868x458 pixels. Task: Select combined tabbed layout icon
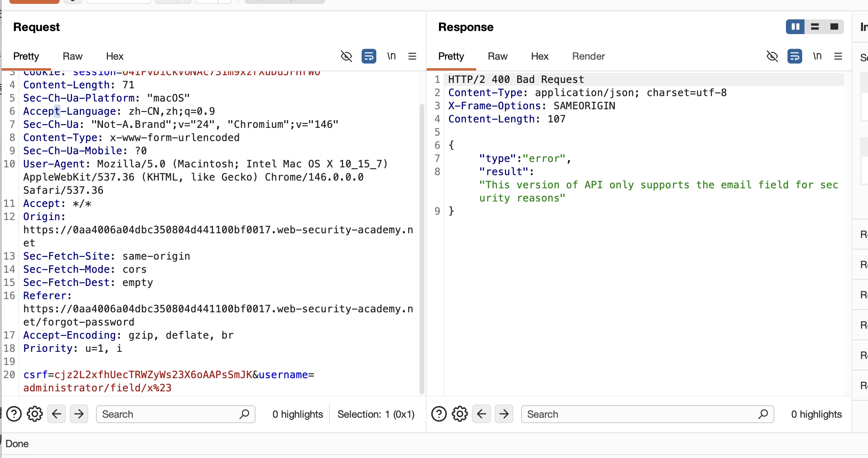point(834,27)
